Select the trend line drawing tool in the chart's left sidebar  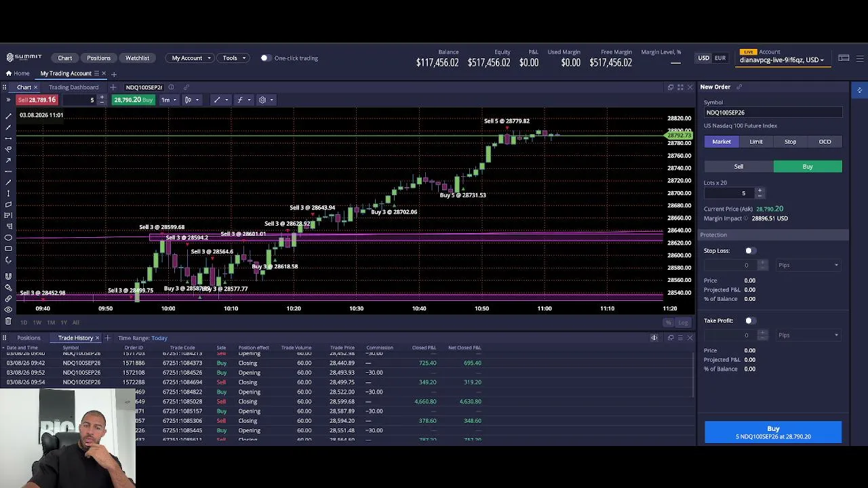(8, 115)
